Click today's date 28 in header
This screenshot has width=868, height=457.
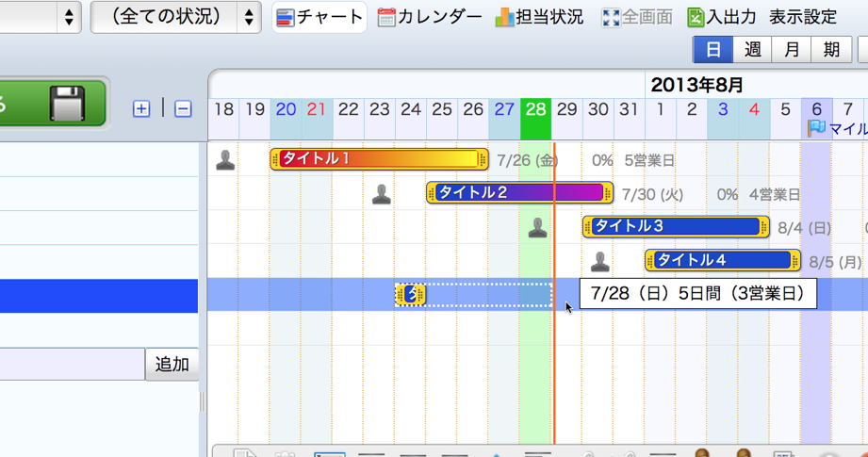coord(536,109)
